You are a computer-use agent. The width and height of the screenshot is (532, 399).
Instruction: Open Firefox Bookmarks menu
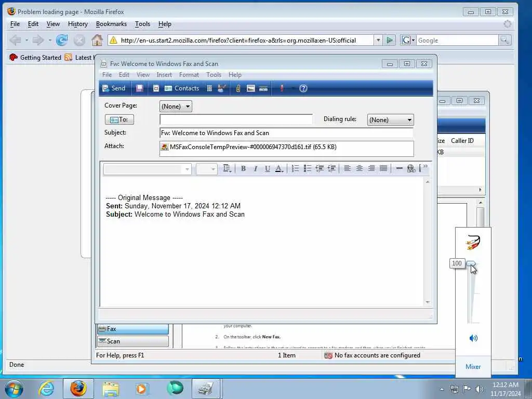click(111, 24)
